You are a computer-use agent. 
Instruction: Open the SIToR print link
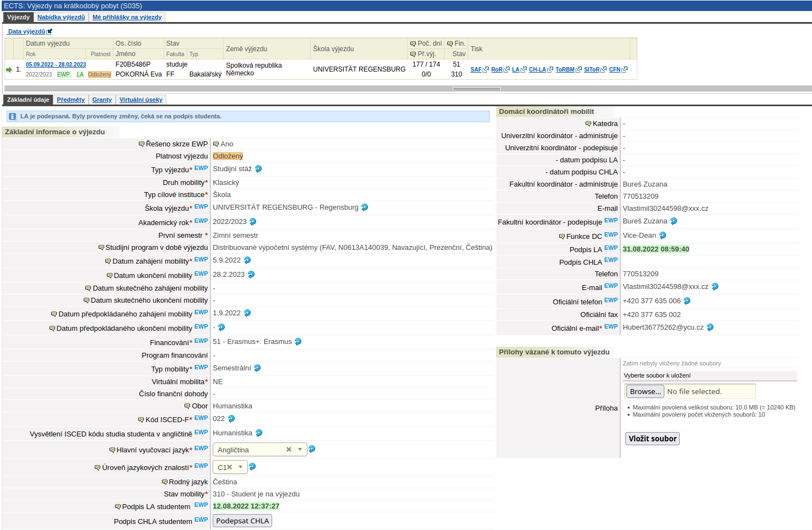click(x=592, y=70)
